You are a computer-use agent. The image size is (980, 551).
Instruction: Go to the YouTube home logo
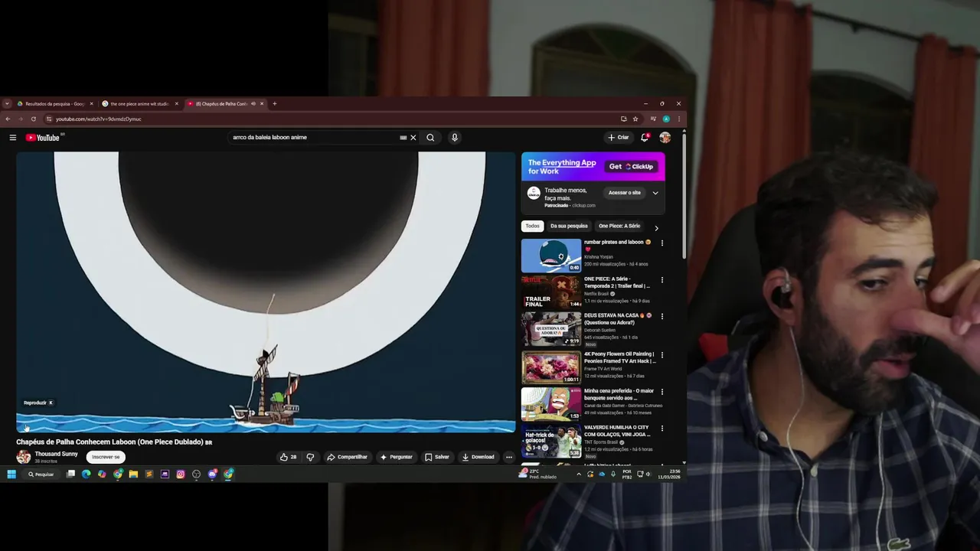tap(43, 138)
